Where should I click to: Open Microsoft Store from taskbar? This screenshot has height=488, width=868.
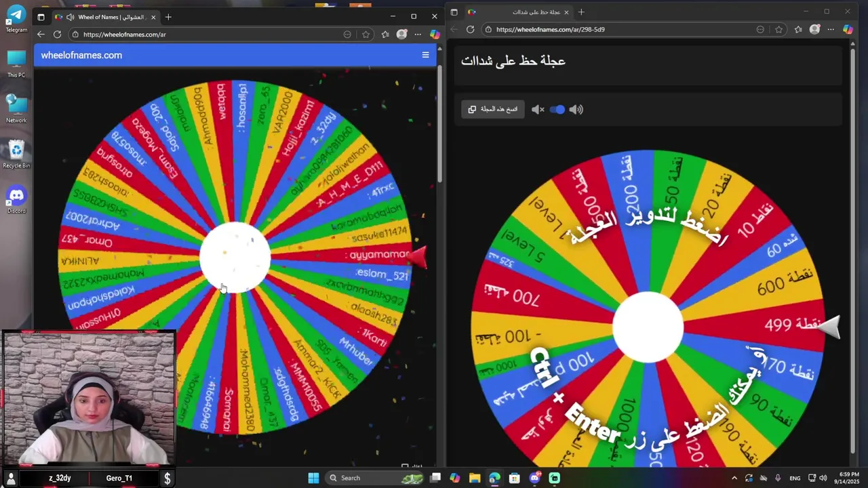coord(515,478)
